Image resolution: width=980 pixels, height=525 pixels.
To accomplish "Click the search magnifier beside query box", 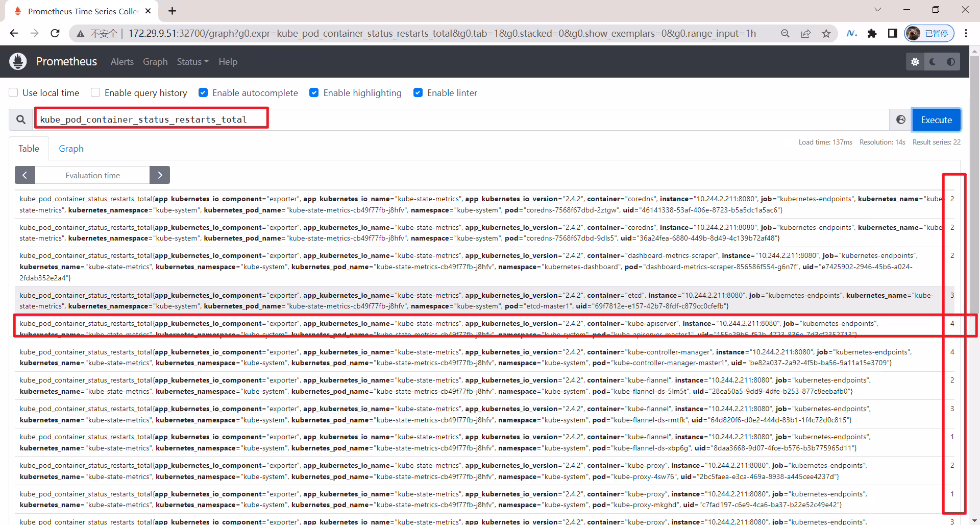I will click(21, 120).
